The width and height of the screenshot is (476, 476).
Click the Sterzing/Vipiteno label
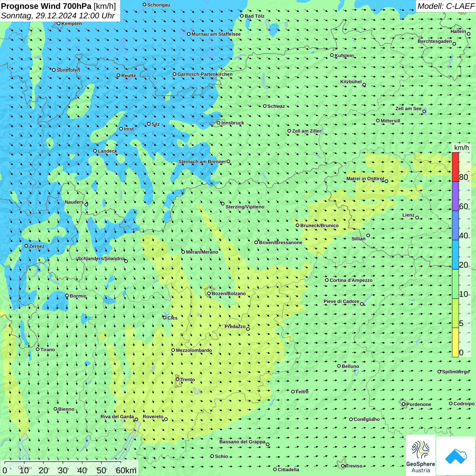(245, 207)
